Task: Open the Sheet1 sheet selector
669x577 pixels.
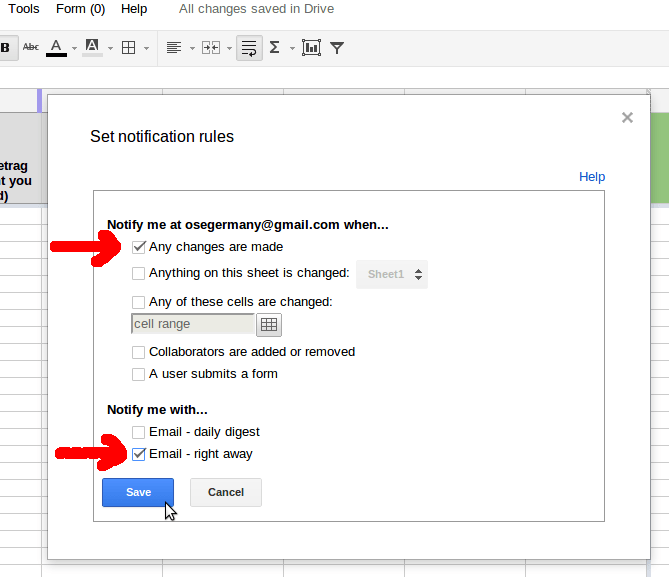Action: coord(392,274)
